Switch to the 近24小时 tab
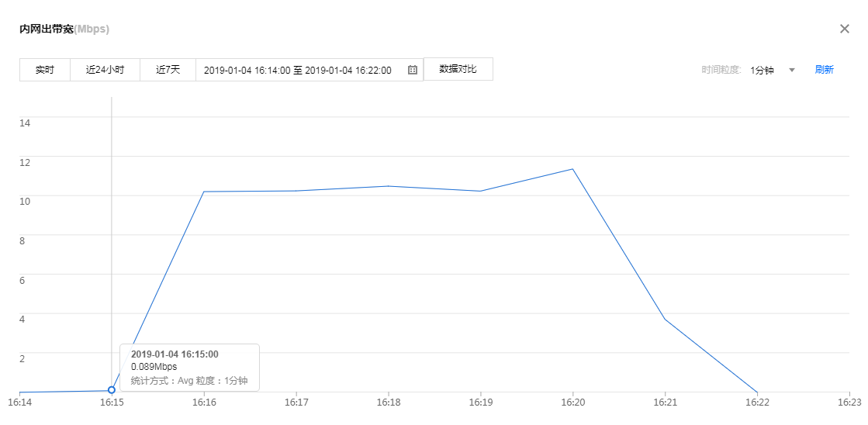Viewport: 868px width, 425px height. [105, 70]
